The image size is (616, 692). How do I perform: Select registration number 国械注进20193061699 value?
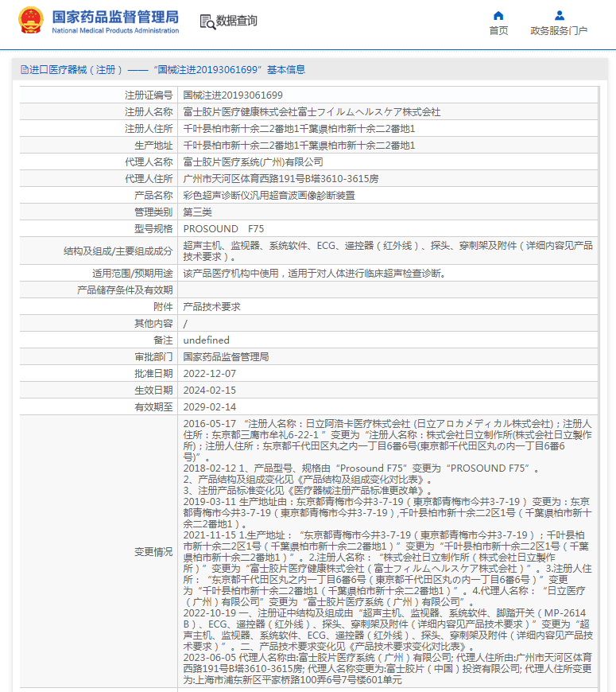[x=233, y=95]
